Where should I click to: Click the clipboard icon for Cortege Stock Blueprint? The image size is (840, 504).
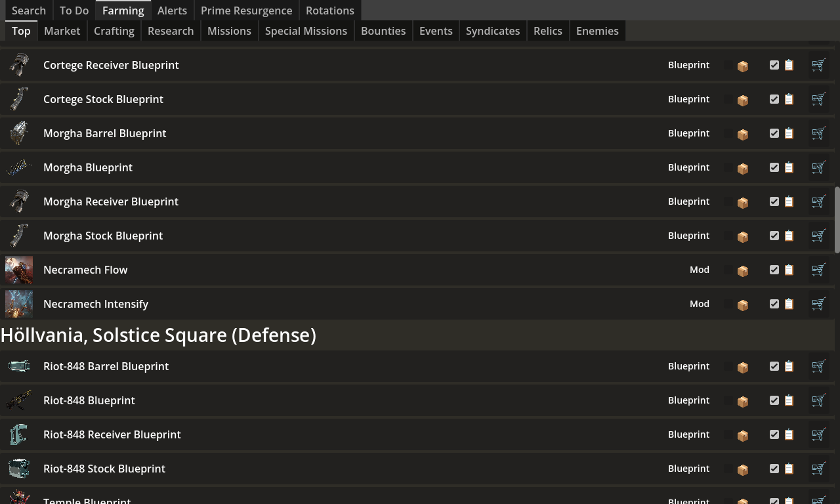789,99
